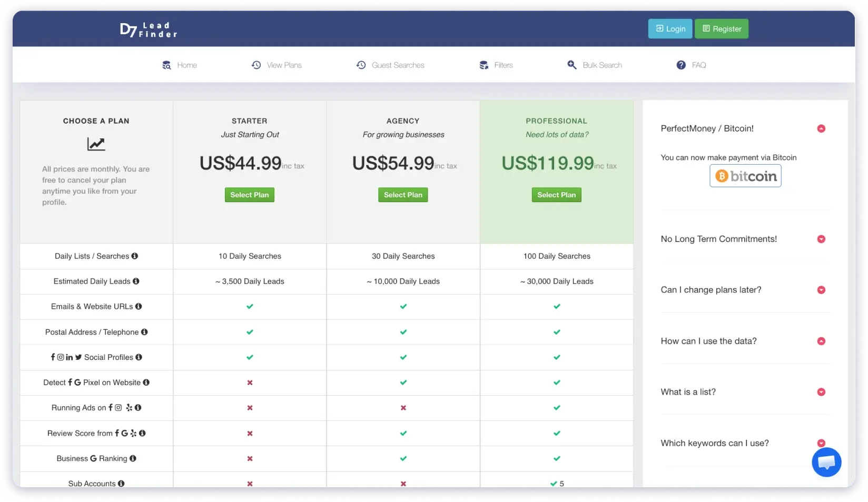
Task: Click the Sub Accounts info icon
Action: 121,483
